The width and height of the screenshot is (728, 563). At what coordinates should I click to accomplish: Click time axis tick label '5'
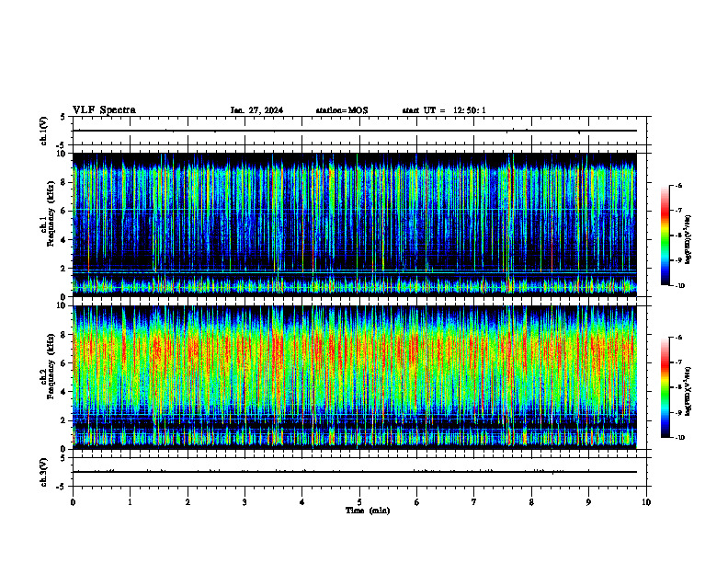click(x=359, y=502)
